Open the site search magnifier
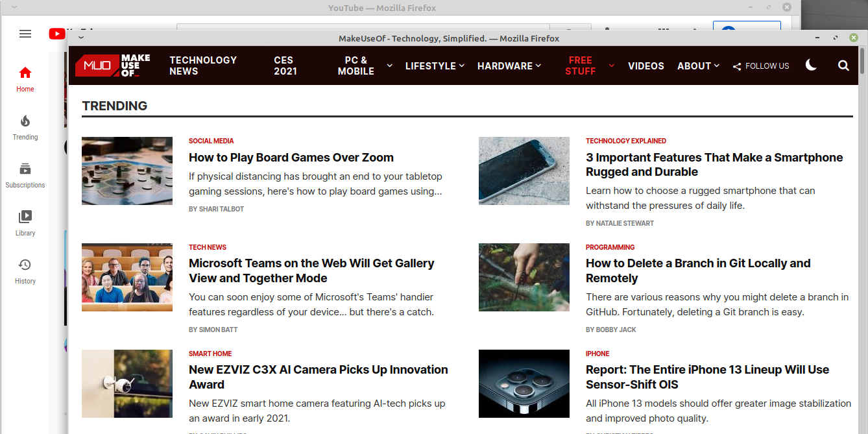868x434 pixels. coord(843,66)
